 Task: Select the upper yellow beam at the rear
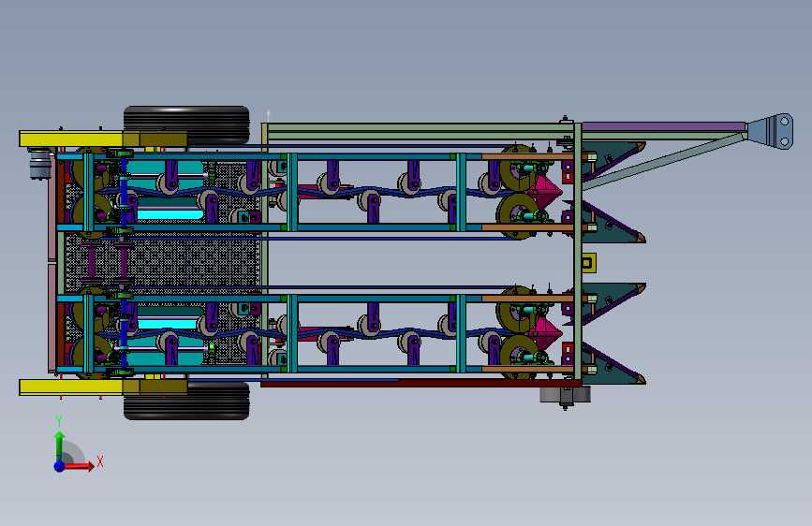tap(103, 139)
